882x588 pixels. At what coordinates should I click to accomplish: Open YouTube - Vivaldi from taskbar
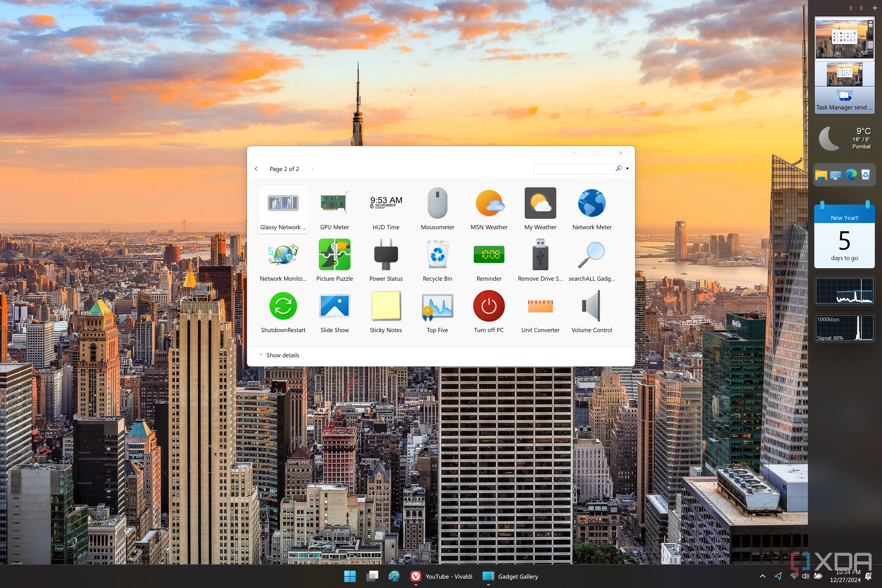pyautogui.click(x=441, y=576)
